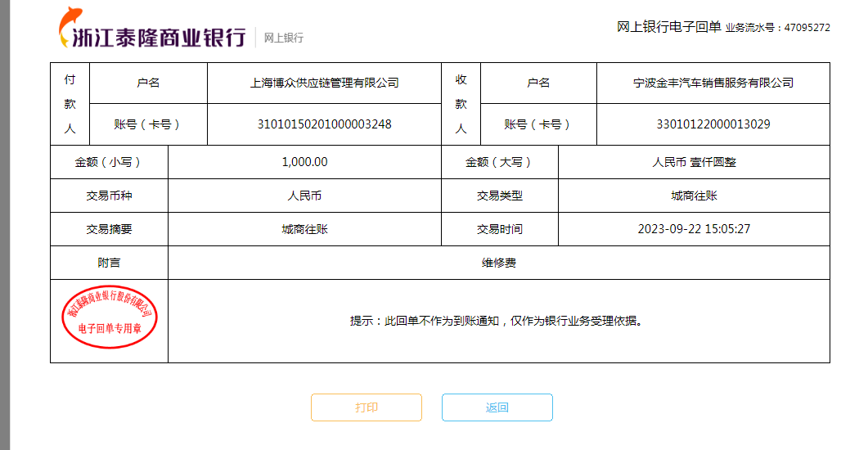The width and height of the screenshot is (868, 450).
Task: Click the 网上银行 label beside the logo
Action: (283, 38)
